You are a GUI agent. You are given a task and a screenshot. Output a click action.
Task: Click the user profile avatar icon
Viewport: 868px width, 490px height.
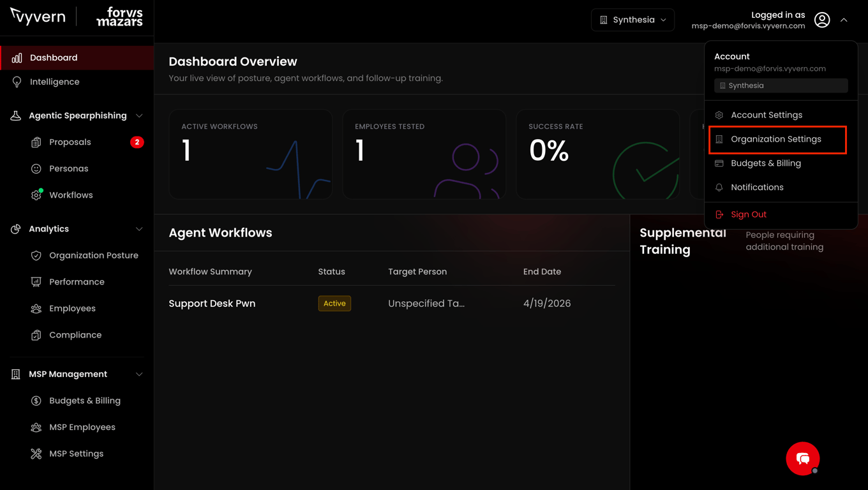pyautogui.click(x=822, y=20)
